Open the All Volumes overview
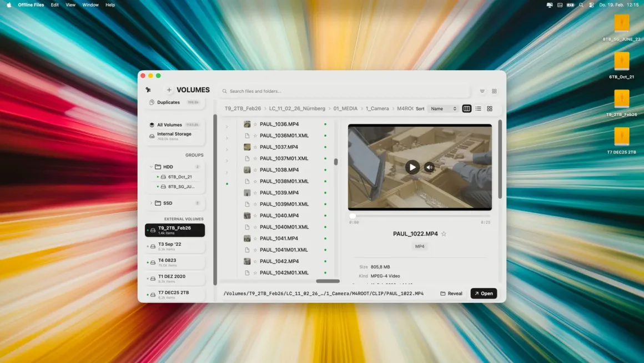The image size is (644, 363). [169, 124]
